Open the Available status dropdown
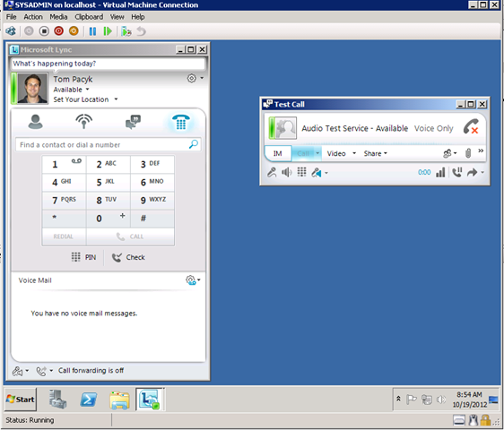The image size is (504, 430). pyautogui.click(x=87, y=90)
